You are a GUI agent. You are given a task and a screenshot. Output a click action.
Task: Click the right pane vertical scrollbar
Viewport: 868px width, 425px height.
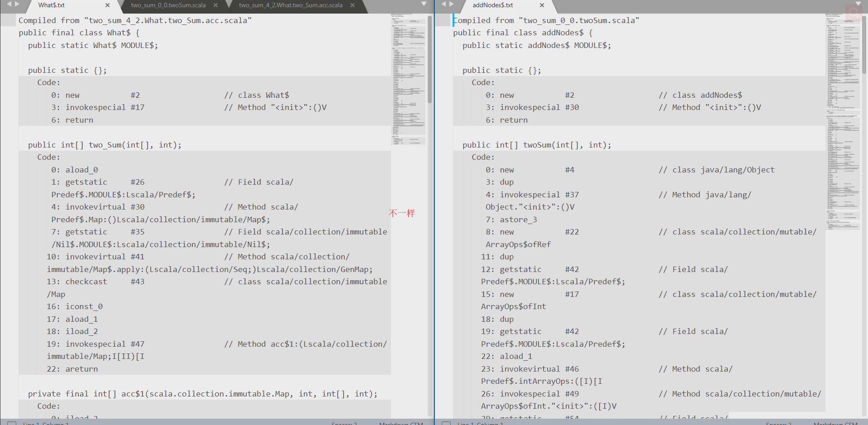click(864, 44)
